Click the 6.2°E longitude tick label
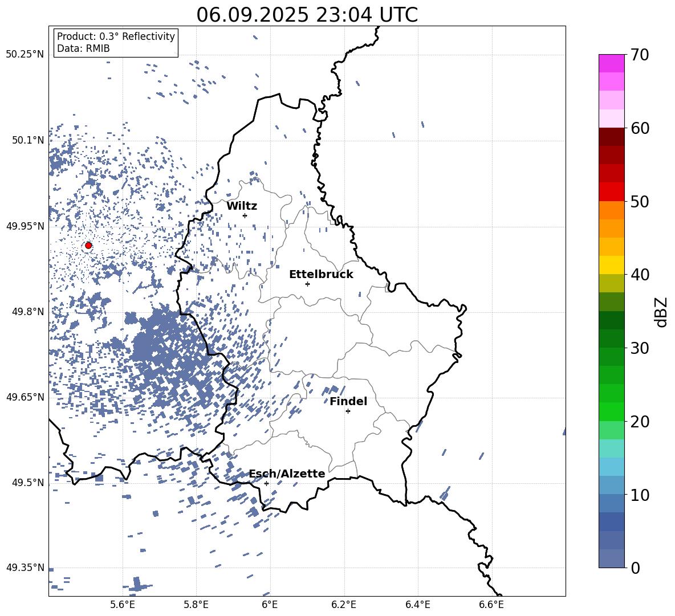This screenshot has height=616, width=675. pyautogui.click(x=344, y=605)
